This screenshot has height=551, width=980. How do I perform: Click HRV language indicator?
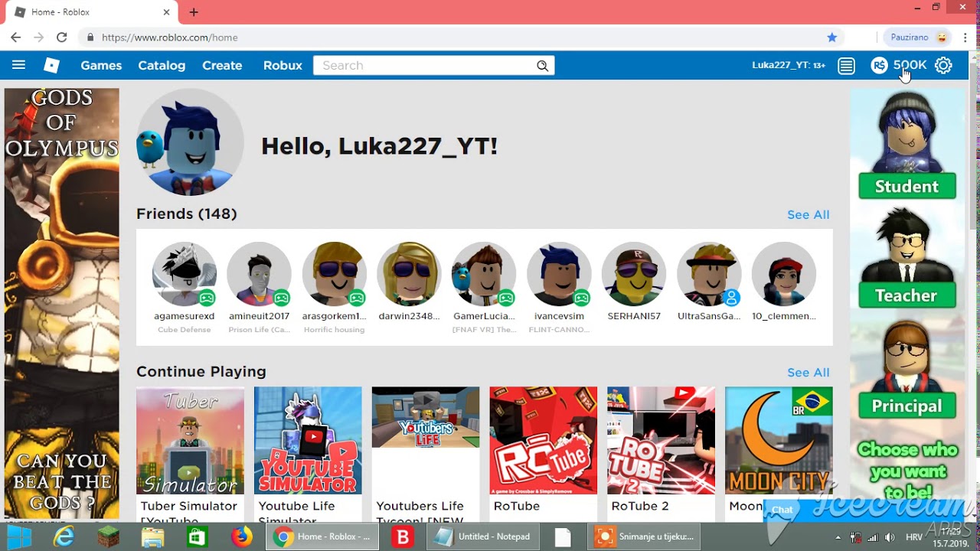click(x=914, y=537)
